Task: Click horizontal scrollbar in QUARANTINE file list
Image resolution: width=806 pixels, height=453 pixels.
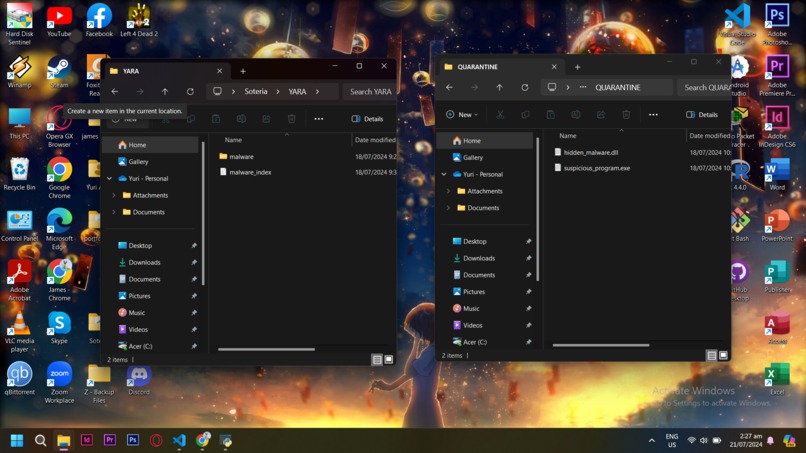Action: coord(600,346)
